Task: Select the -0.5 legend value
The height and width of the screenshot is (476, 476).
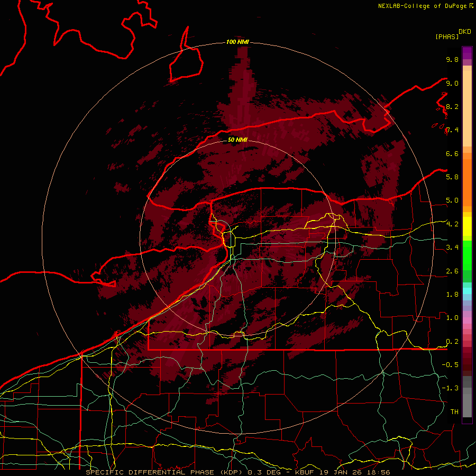Action: tap(450, 365)
